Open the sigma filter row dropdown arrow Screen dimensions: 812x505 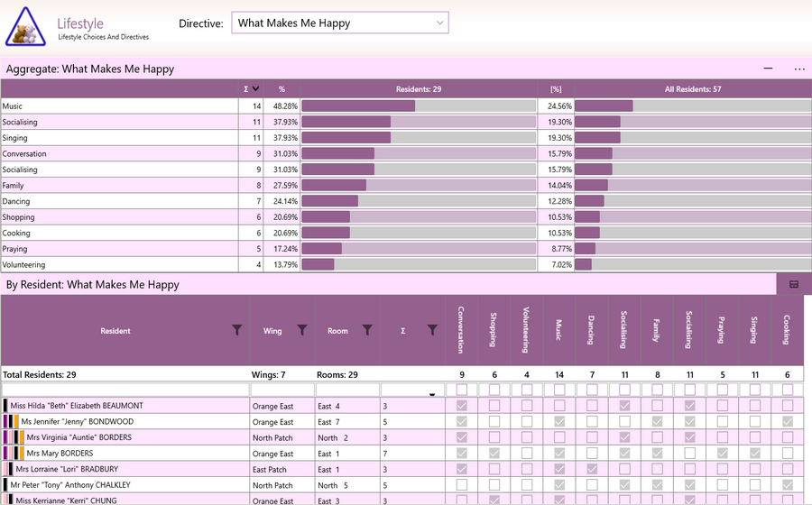click(432, 394)
